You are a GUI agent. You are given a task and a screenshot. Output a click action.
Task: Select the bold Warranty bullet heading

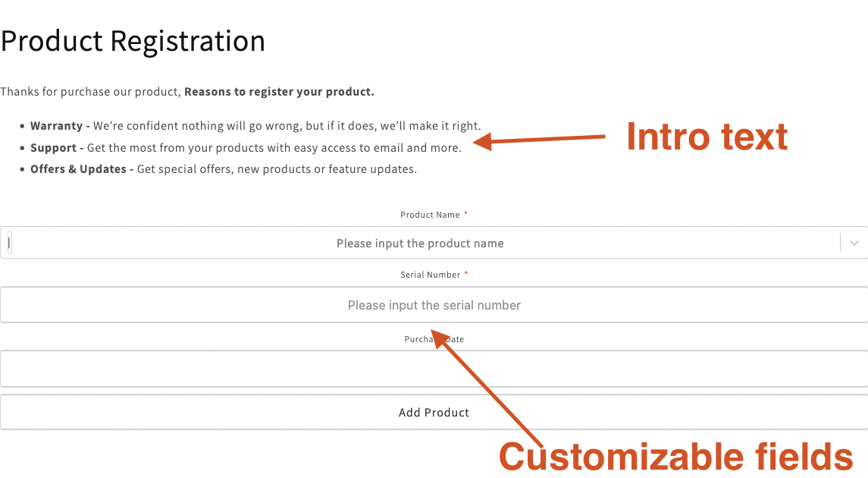coord(56,126)
